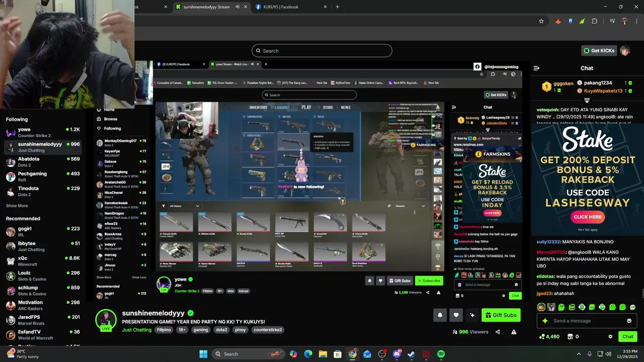Click ggoken top gifter in chat

[563, 84]
